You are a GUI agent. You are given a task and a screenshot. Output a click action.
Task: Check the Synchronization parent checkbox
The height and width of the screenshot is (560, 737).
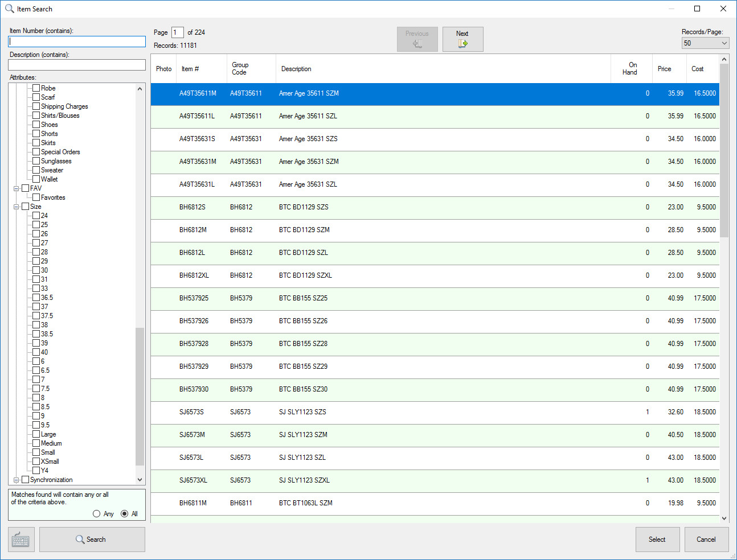(25, 480)
